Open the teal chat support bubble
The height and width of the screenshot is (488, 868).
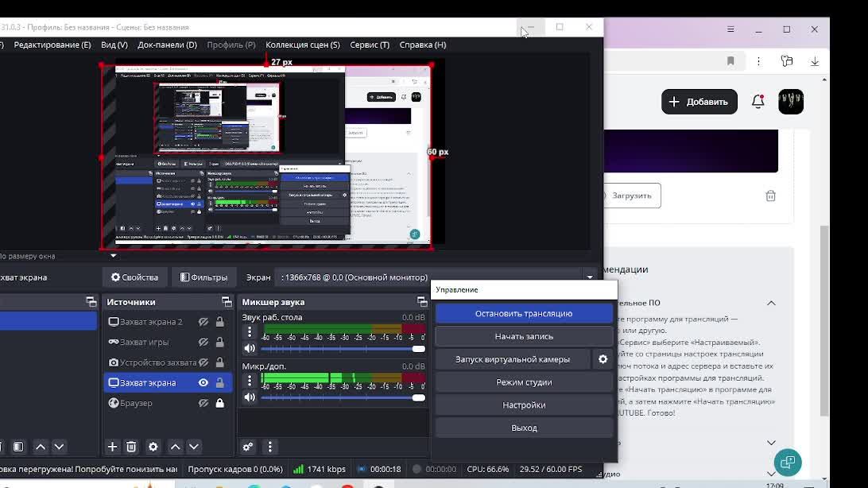[788, 462]
